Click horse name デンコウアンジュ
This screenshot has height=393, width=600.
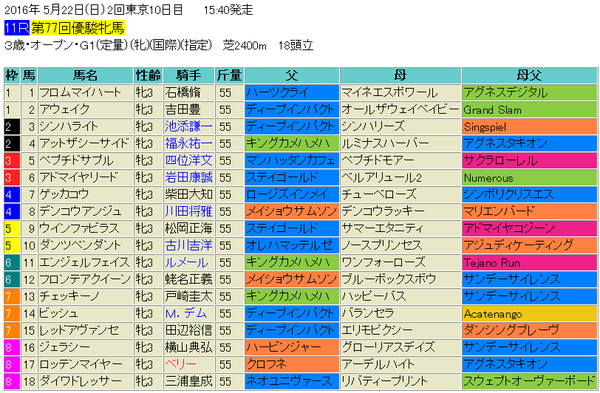80,211
